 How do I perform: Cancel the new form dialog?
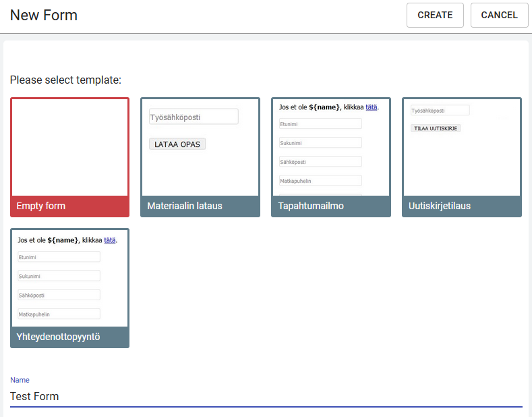click(x=499, y=15)
